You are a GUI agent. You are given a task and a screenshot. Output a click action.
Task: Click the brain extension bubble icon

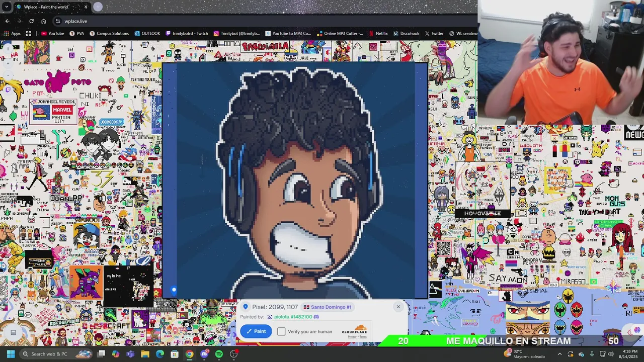636,330
